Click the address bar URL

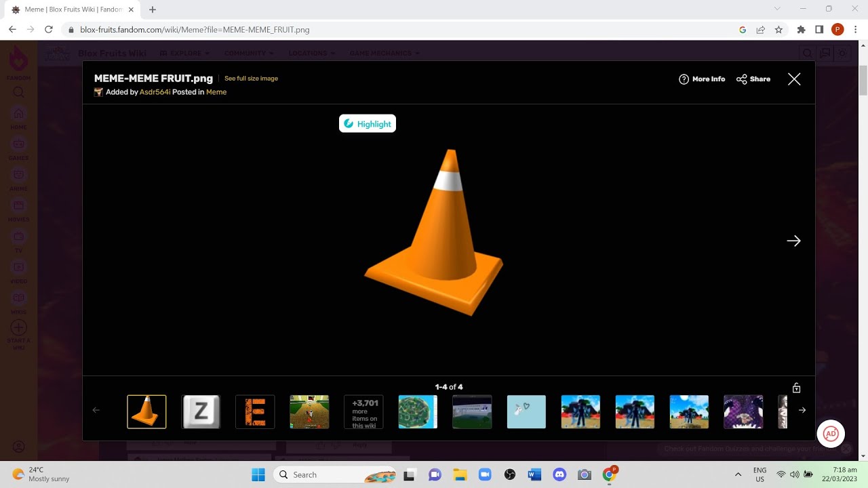click(x=195, y=30)
